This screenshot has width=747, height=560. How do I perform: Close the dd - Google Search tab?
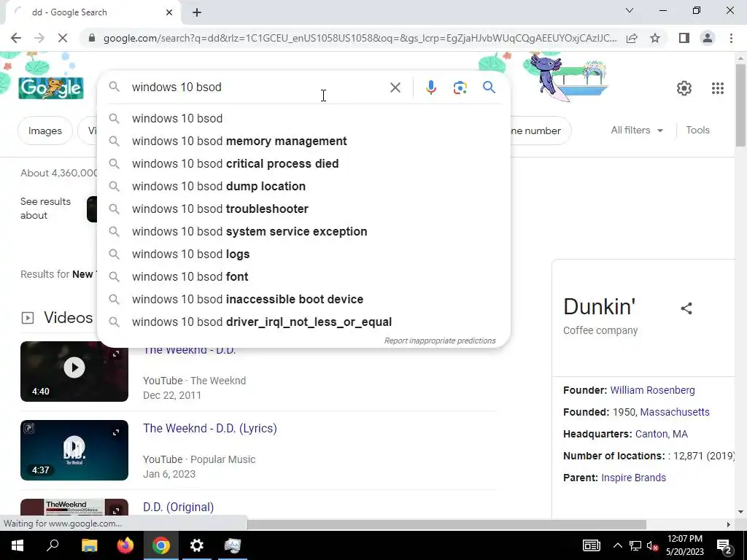click(169, 12)
